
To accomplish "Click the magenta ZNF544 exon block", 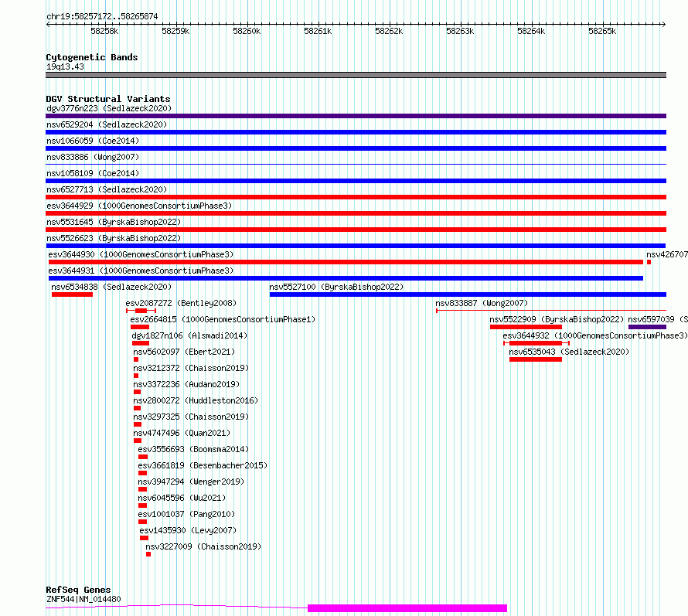I will (x=407, y=608).
